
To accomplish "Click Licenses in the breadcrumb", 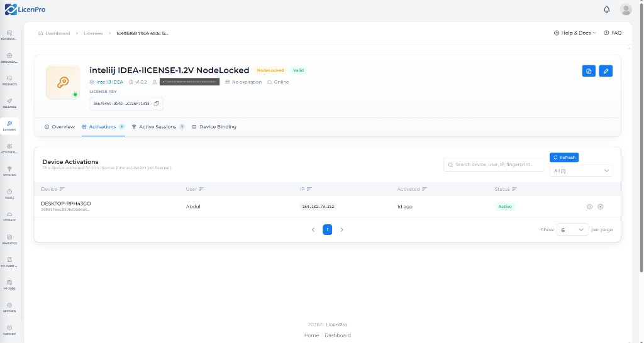I will click(93, 33).
